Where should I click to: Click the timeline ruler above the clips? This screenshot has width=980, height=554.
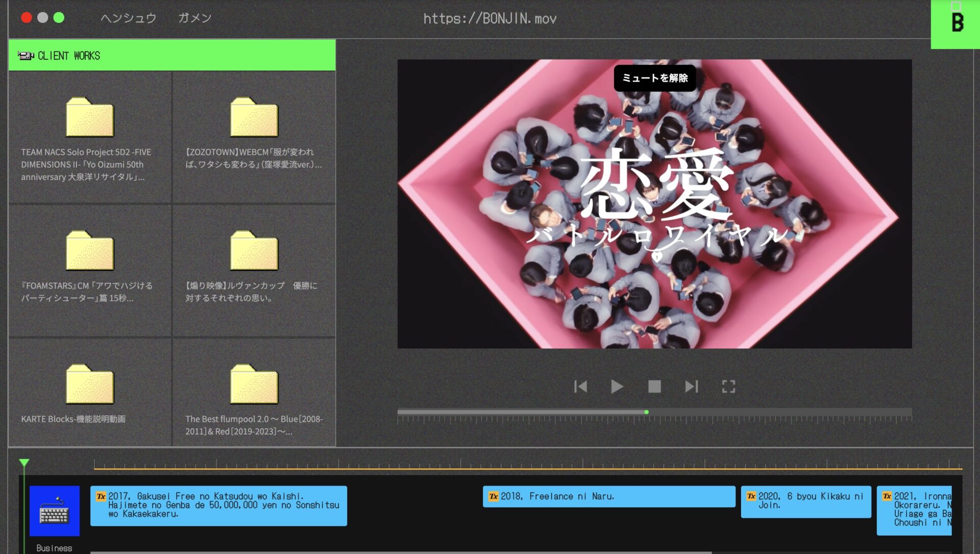point(528,464)
